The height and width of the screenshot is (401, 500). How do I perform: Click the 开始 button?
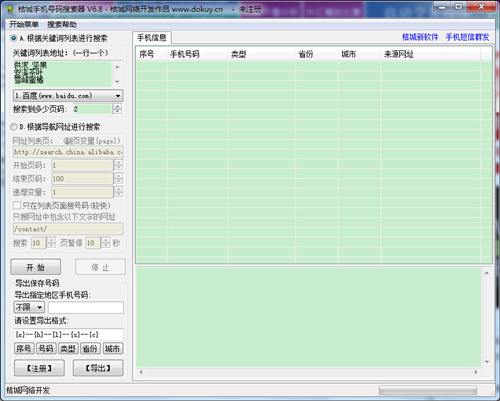coord(36,267)
